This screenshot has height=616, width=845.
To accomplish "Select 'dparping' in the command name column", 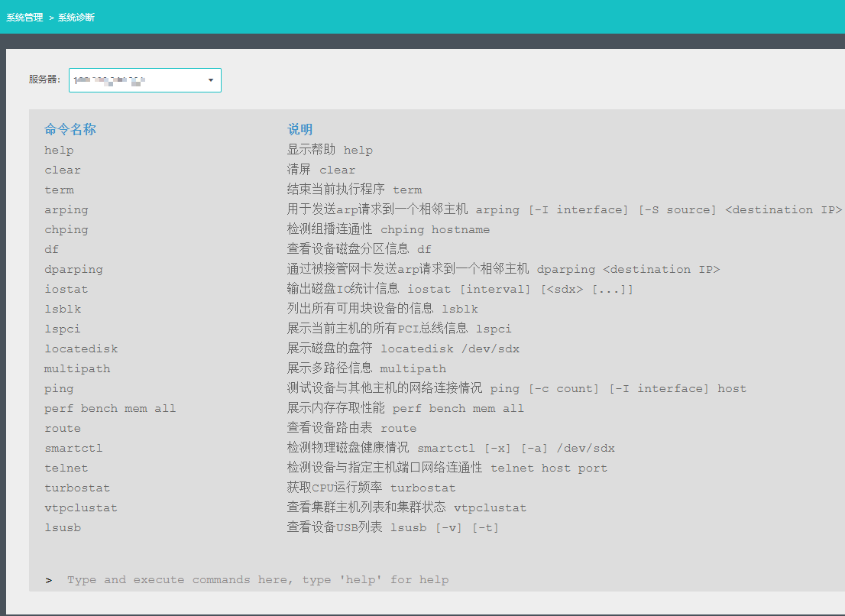I will 73,270.
